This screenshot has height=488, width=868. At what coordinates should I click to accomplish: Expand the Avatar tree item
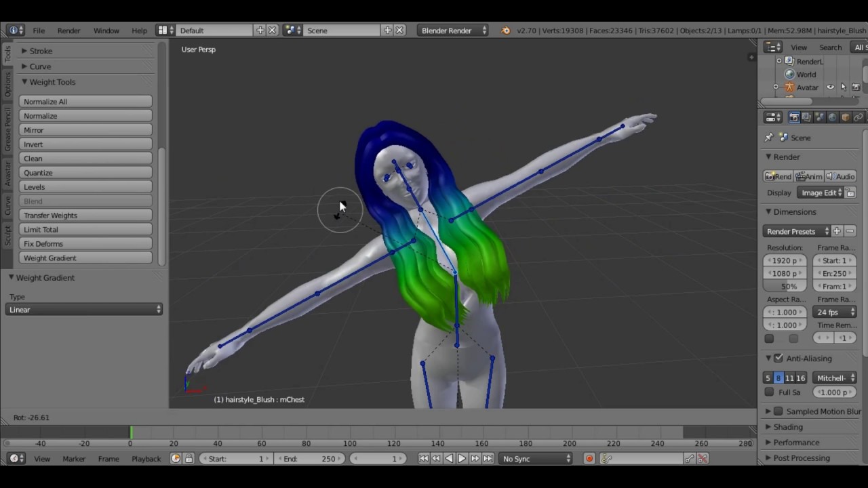point(776,87)
